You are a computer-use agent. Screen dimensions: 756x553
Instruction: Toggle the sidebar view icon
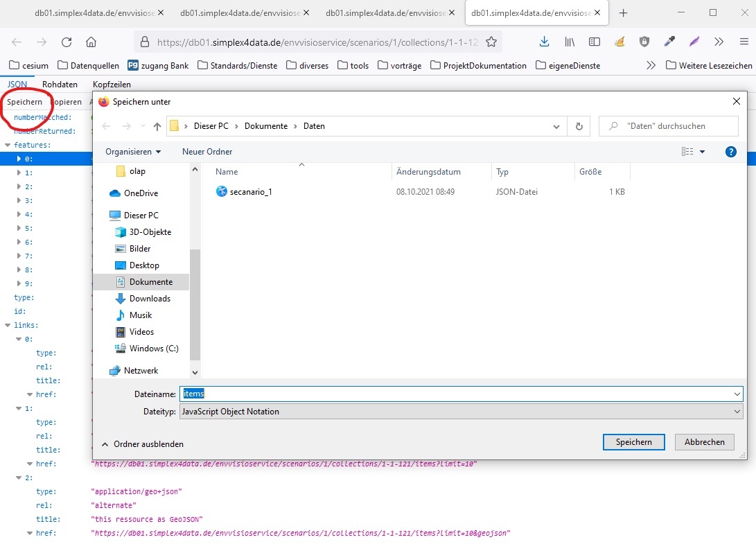pos(594,42)
